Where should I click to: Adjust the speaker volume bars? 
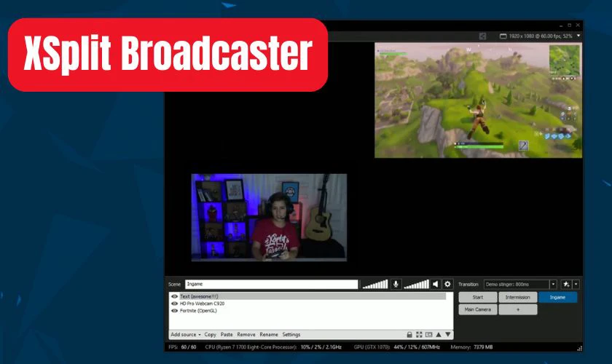click(416, 284)
